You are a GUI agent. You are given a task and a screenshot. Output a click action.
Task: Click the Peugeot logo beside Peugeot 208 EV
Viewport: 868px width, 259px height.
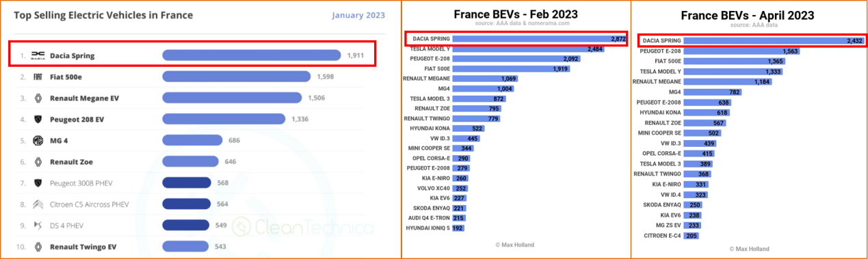point(38,119)
